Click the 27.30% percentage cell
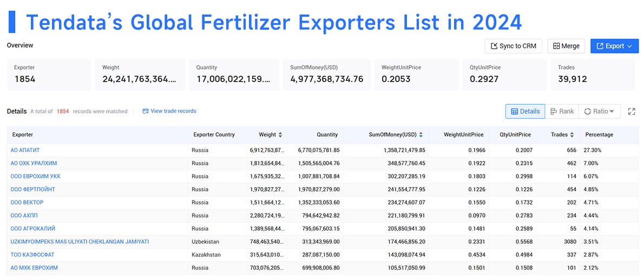This screenshot has height=280, width=644. (x=592, y=150)
